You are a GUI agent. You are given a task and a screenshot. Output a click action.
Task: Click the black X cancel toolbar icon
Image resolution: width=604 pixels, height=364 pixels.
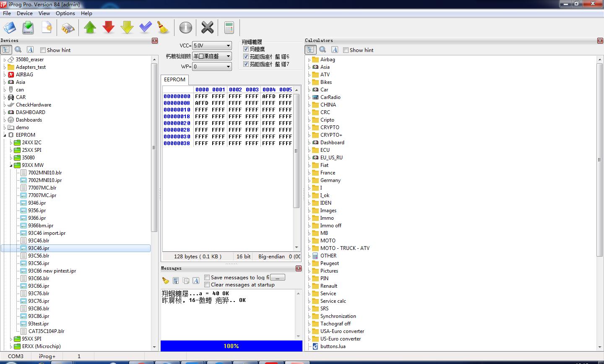click(x=207, y=28)
